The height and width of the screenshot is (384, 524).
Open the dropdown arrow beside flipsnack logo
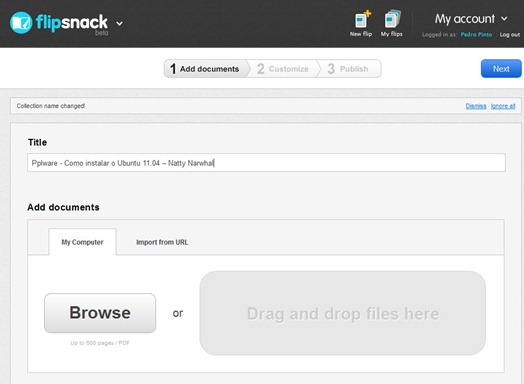tap(119, 23)
